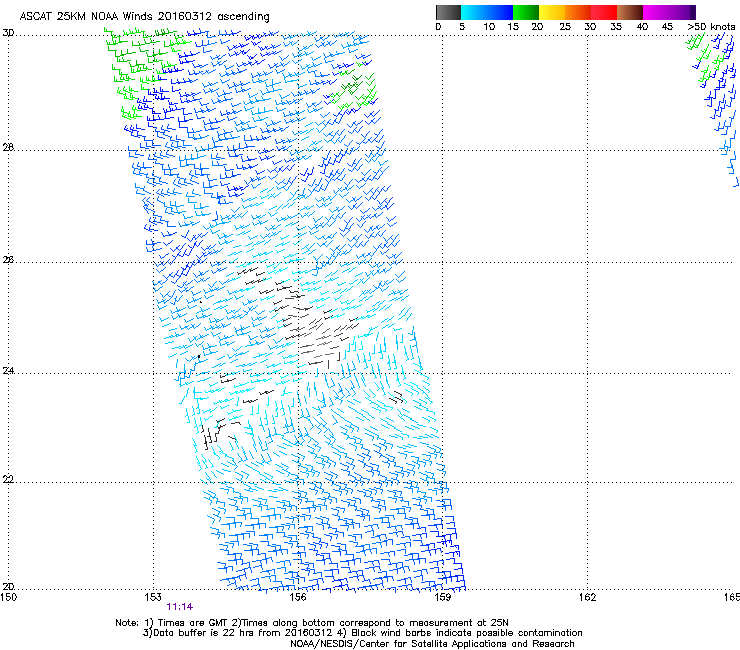Select the brown 35-40 knots legend swatch

tap(630, 12)
